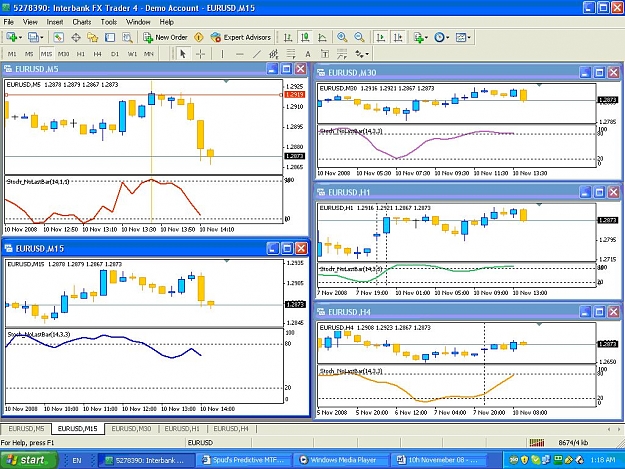Select the Fibonacci retracement tool
The image size is (625, 469).
(291, 54)
